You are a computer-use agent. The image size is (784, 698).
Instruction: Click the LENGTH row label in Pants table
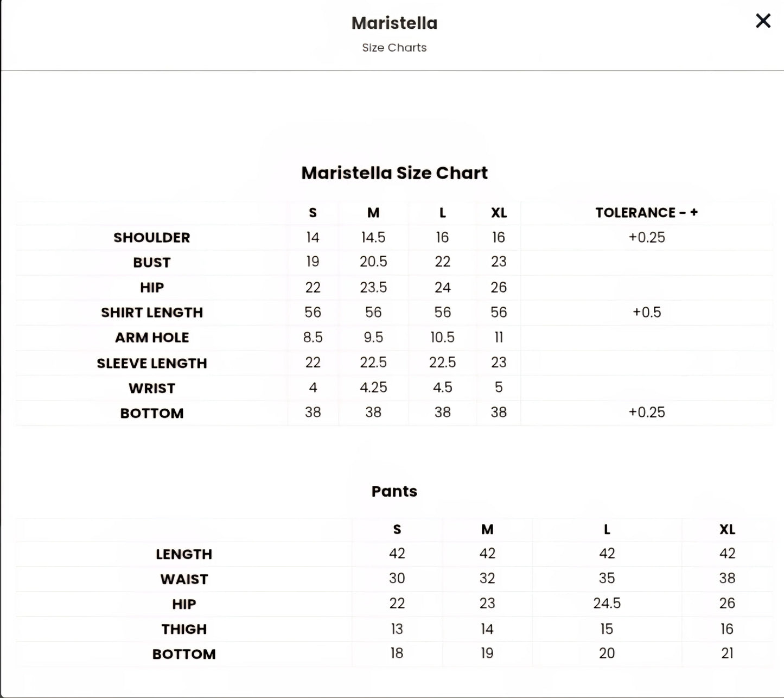click(184, 554)
